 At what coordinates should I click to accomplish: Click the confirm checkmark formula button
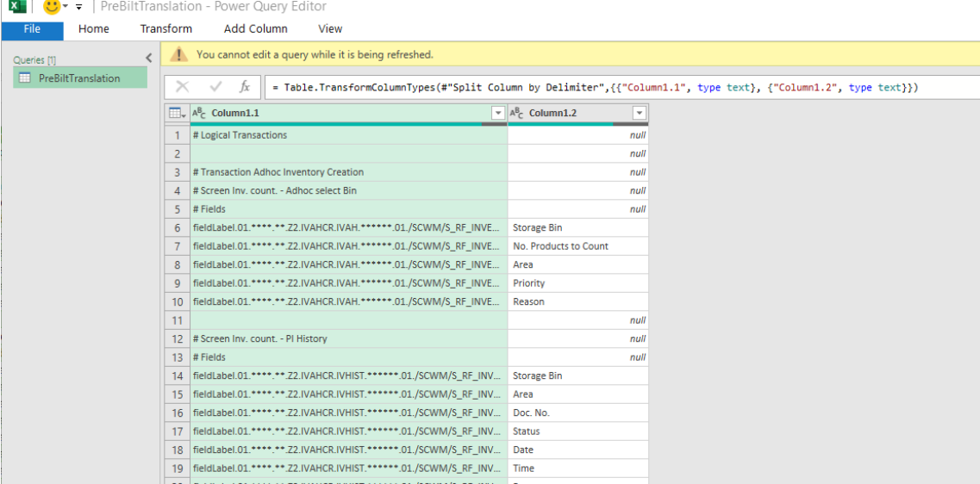pyautogui.click(x=215, y=87)
